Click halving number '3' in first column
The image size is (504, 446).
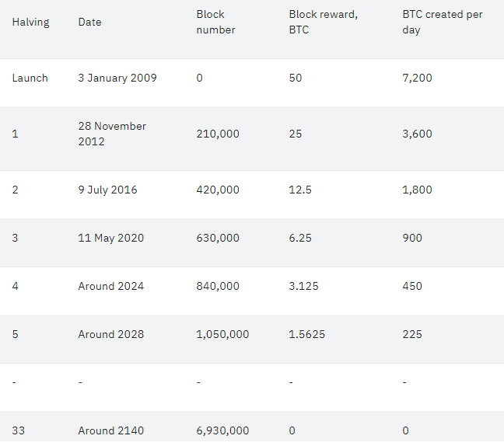coord(15,238)
